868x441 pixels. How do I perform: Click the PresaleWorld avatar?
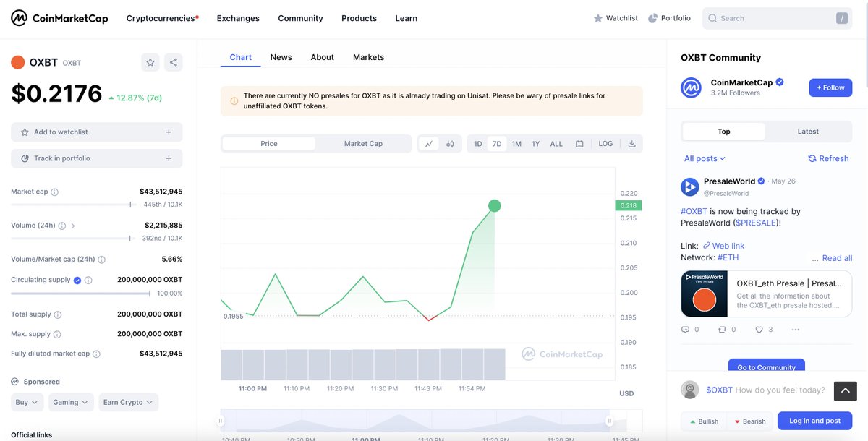coord(690,187)
